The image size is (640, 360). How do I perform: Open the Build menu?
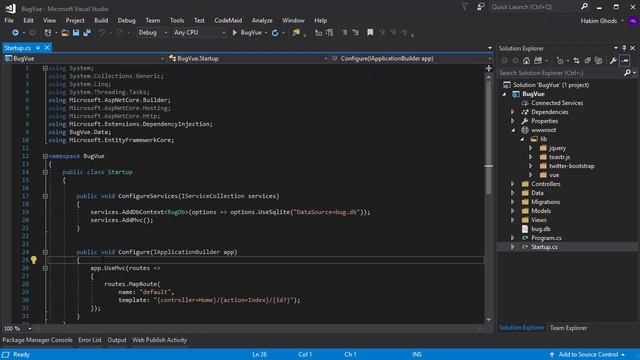(x=101, y=20)
